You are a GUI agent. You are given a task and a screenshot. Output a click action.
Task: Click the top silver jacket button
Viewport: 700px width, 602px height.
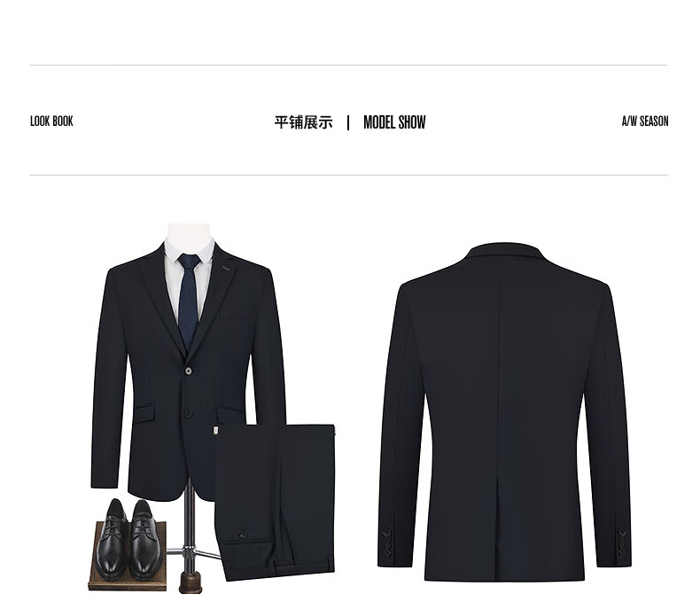188,371
